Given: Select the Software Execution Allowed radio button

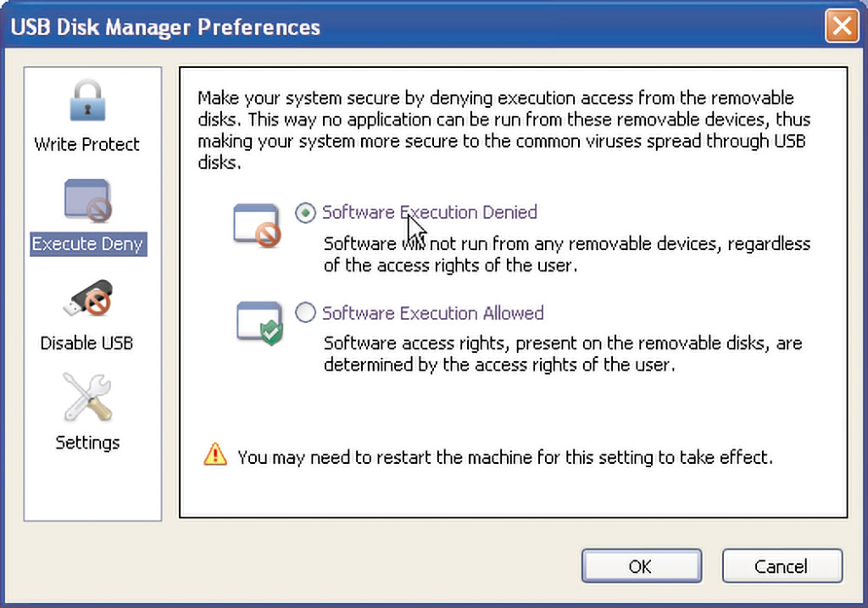Looking at the screenshot, I should pyautogui.click(x=305, y=313).
